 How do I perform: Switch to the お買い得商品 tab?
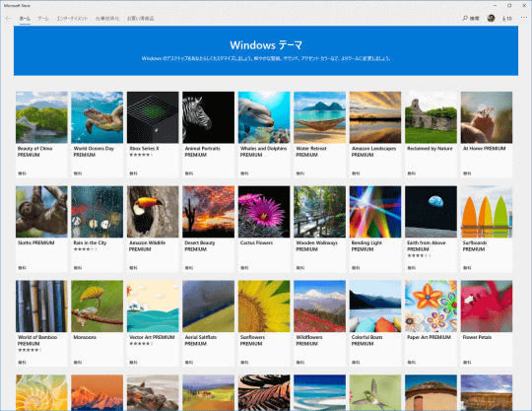(141, 19)
